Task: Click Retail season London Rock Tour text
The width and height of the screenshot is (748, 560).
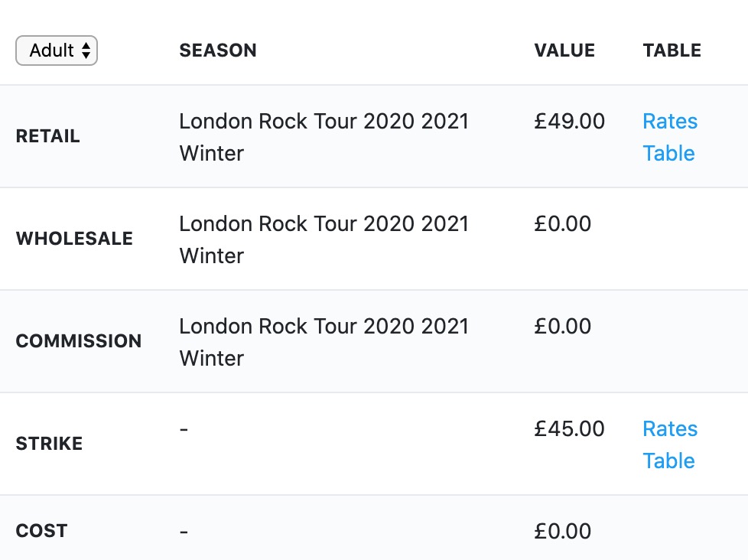Action: 324,137
